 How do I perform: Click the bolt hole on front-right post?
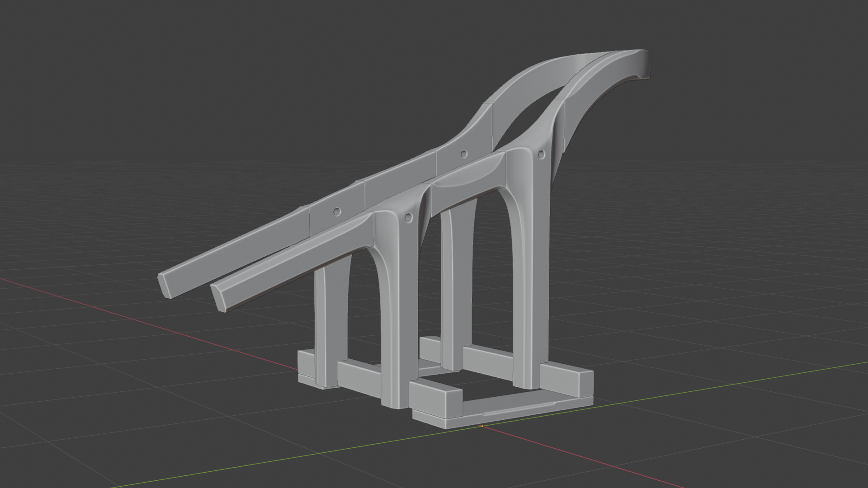(542, 155)
